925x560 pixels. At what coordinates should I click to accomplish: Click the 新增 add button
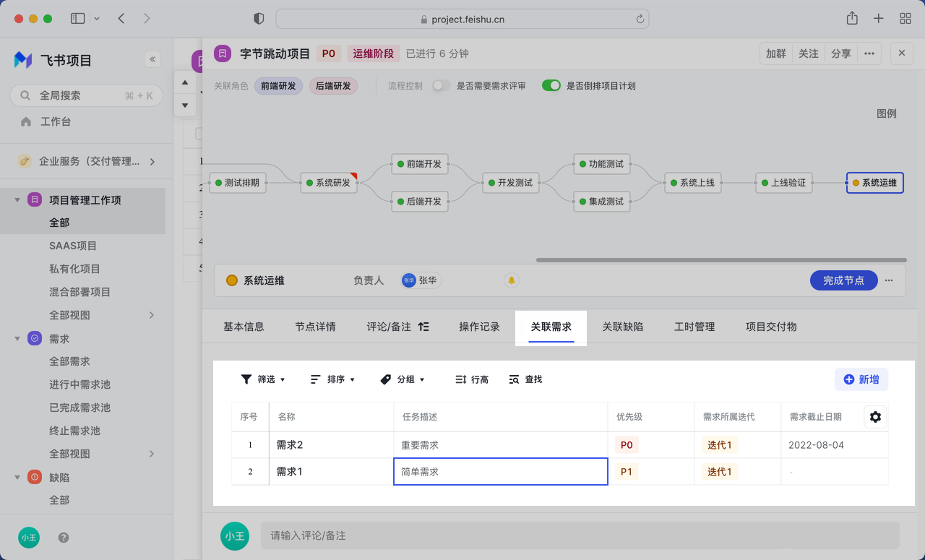pos(861,379)
